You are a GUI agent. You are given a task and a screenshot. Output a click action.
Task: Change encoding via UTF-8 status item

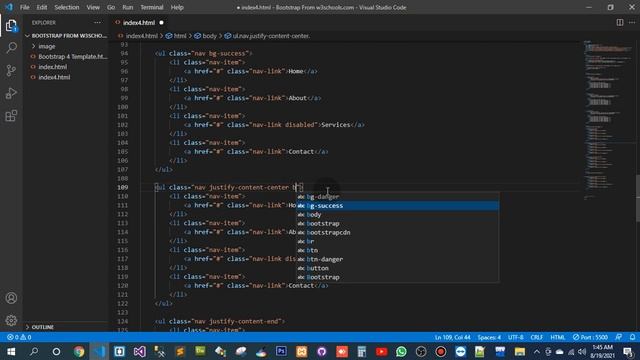516,337
